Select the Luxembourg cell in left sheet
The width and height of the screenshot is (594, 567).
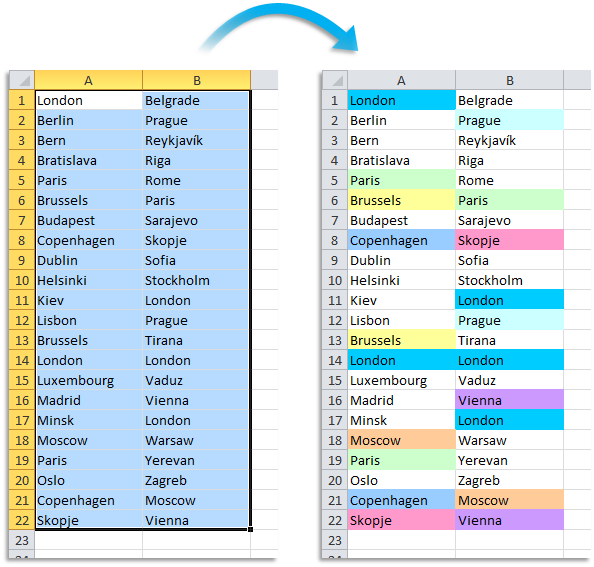(x=88, y=381)
